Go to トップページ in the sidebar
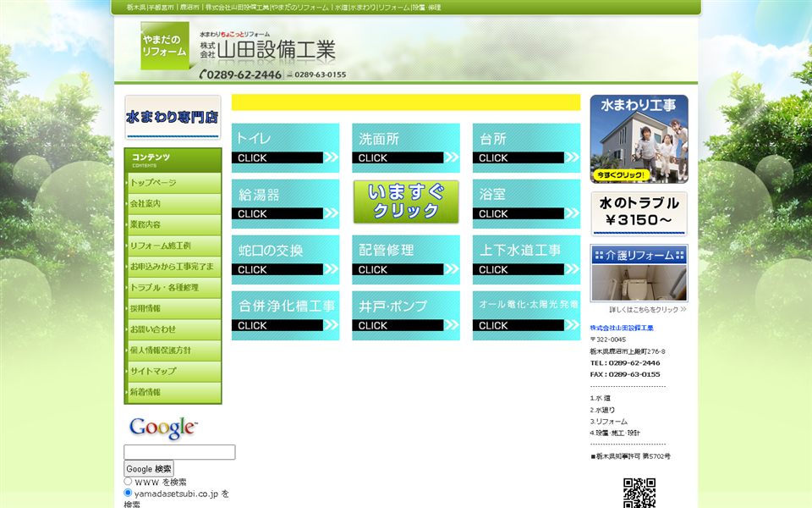 pyautogui.click(x=173, y=183)
